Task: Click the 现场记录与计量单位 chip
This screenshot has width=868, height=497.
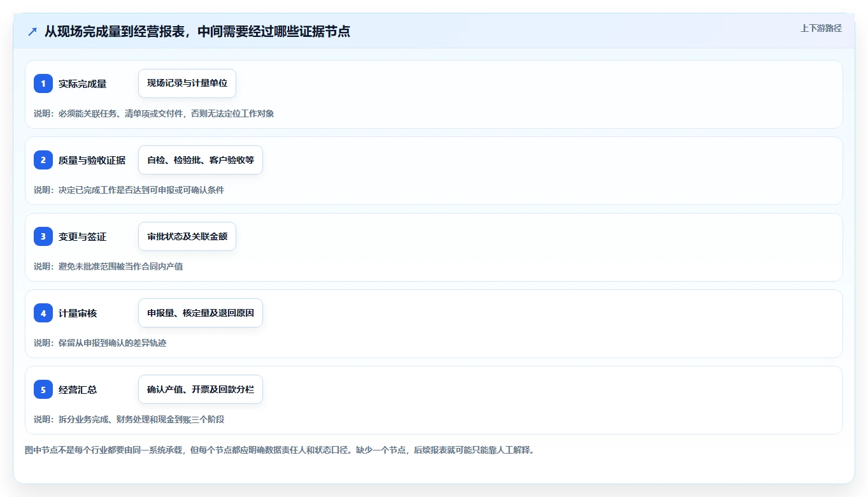Action: (187, 83)
